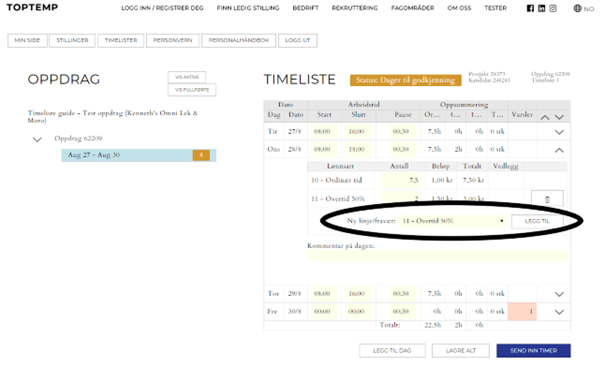The height and width of the screenshot is (381, 605).
Task: Click the Vis fullførte button
Action: (192, 90)
